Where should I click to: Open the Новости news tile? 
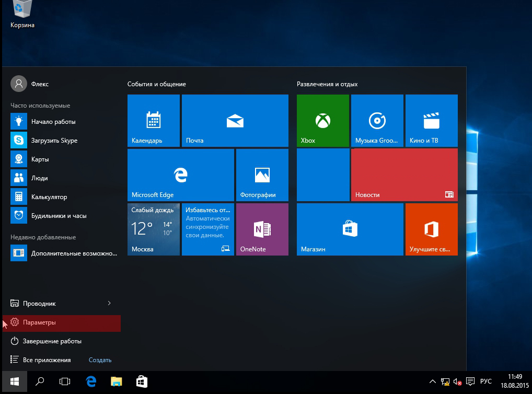pos(404,175)
